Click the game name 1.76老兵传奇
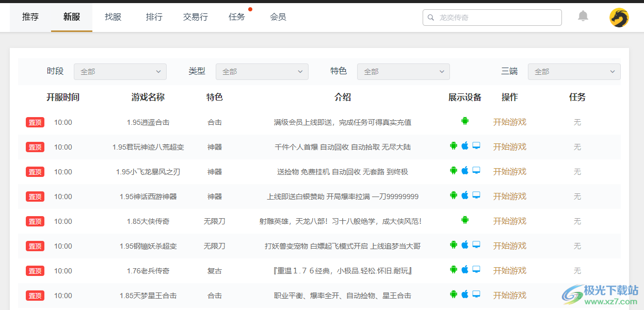The image size is (644, 310). [x=148, y=271]
